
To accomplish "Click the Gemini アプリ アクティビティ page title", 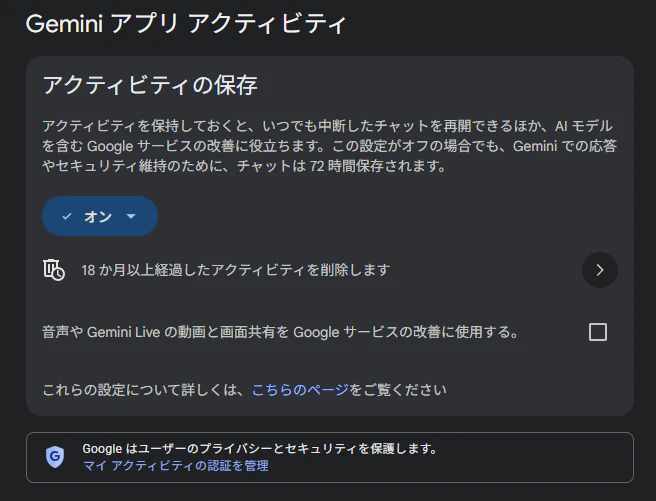I will coord(186,23).
